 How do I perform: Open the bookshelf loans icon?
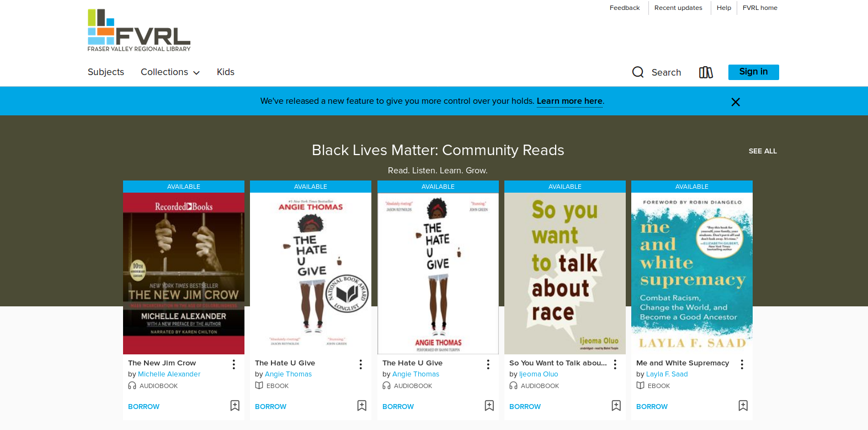coord(706,72)
